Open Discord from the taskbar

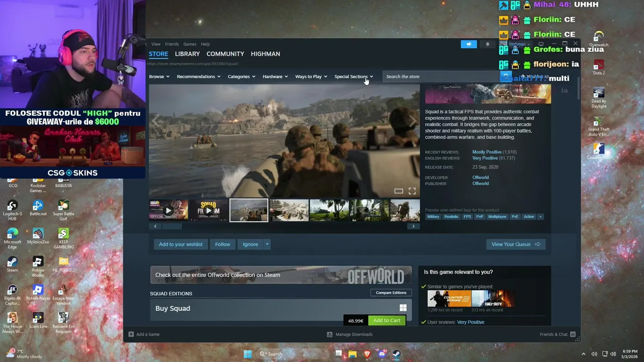pyautogui.click(x=382, y=354)
